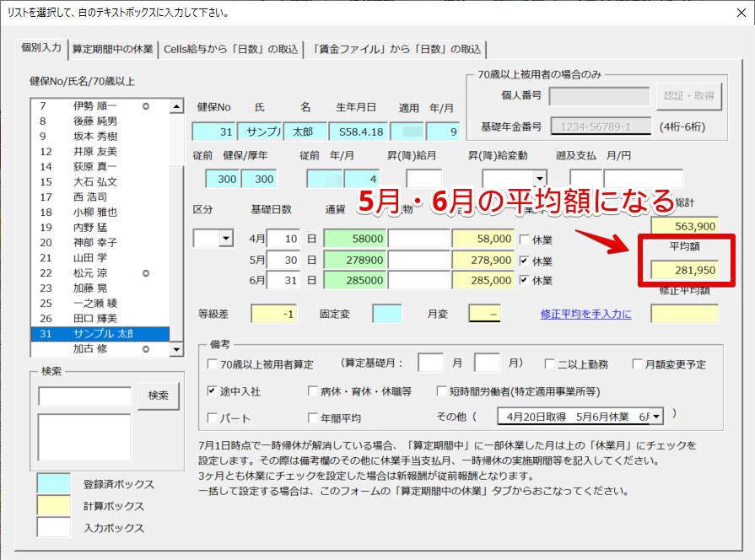
Task: Check the April 休業 checkbox
Action: 524,240
